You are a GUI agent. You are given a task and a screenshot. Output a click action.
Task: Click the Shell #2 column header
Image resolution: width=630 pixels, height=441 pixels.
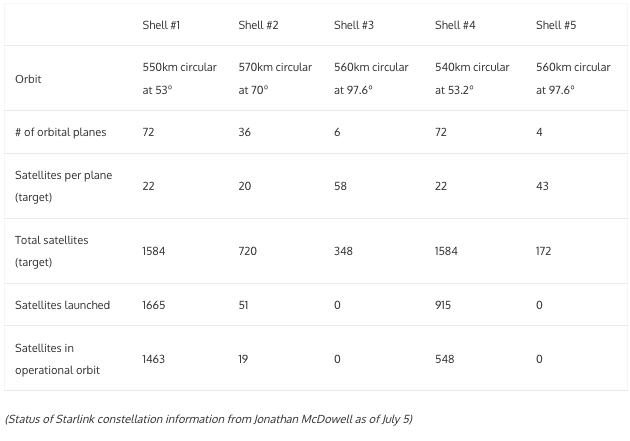pyautogui.click(x=258, y=25)
